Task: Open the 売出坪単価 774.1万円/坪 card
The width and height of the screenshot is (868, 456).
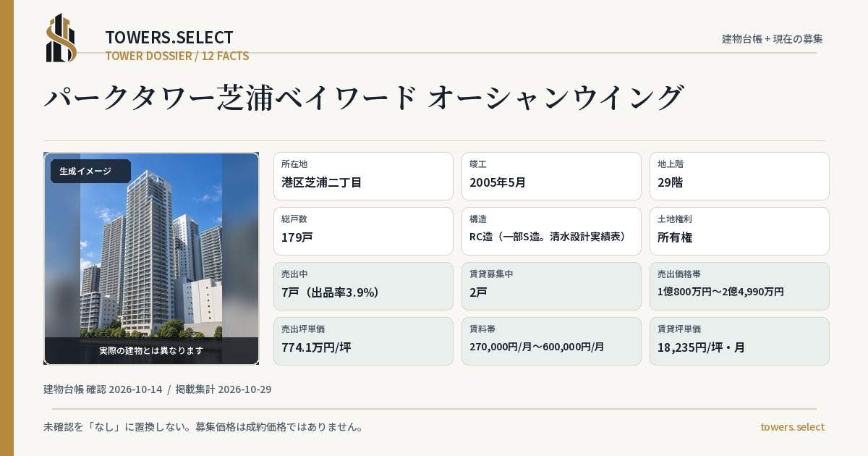Action: click(x=363, y=341)
